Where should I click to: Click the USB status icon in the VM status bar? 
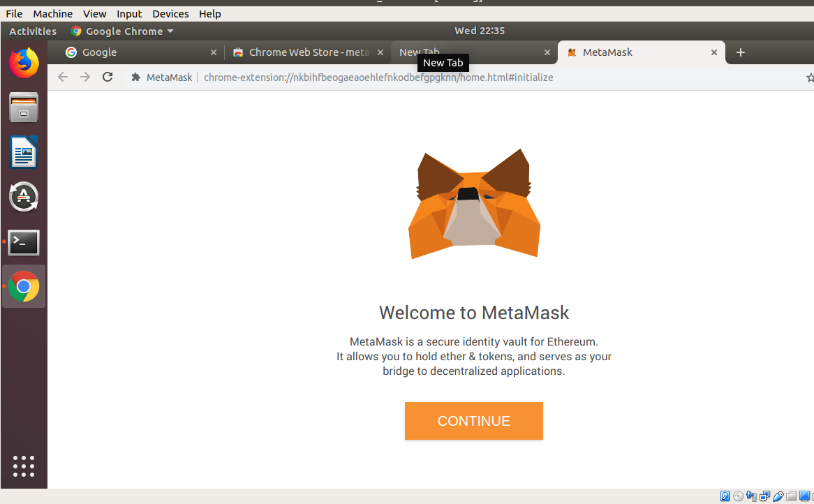(778, 496)
